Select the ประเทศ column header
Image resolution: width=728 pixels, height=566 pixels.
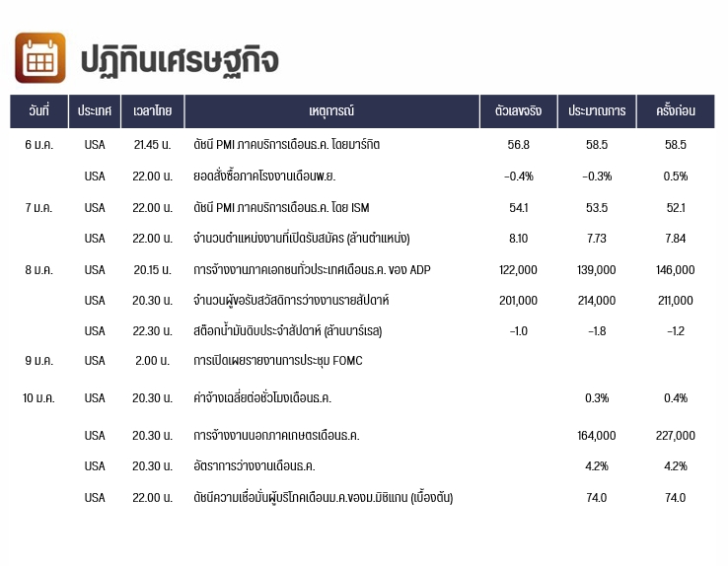pyautogui.click(x=95, y=110)
